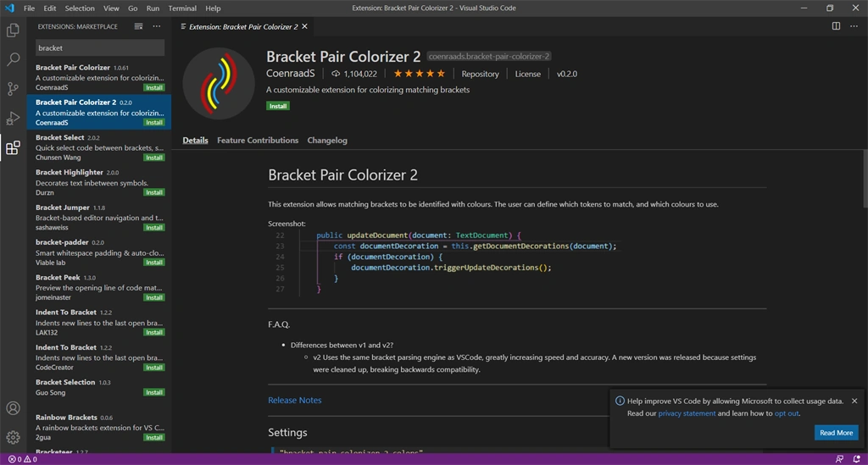This screenshot has height=465, width=868.
Task: Click the info icon in notification
Action: pos(620,401)
